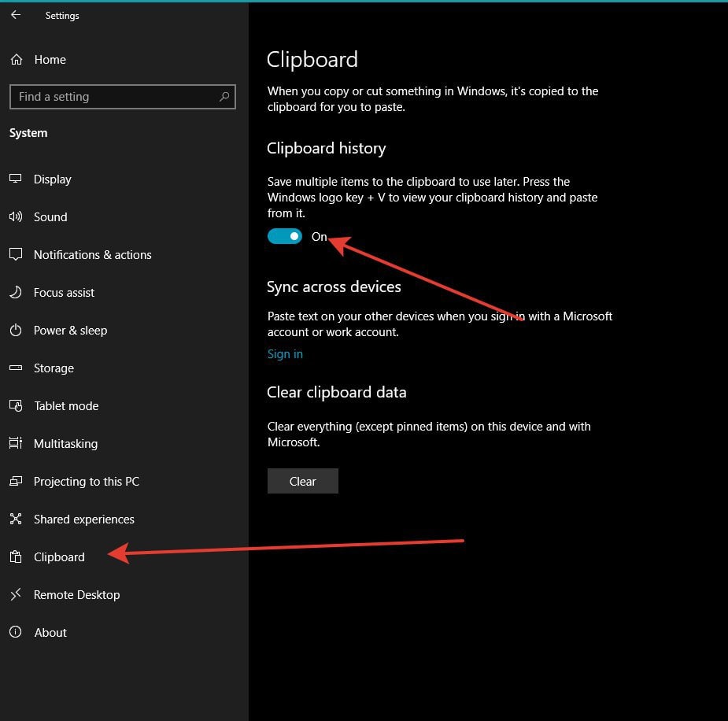Image resolution: width=728 pixels, height=721 pixels.
Task: Click the Notifications speech bubble icon
Action: pos(15,254)
